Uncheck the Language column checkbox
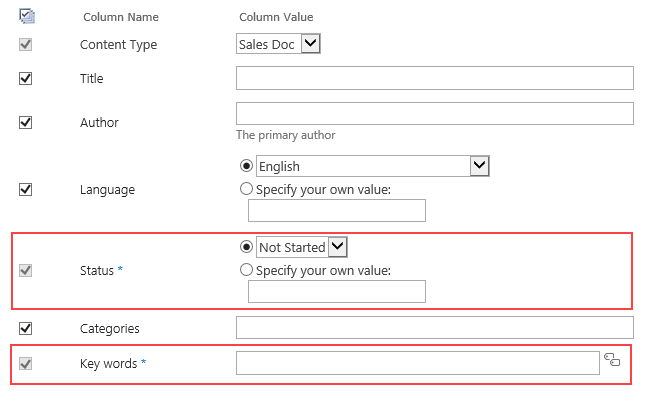Viewport: 657px width, 402px height. [x=26, y=189]
